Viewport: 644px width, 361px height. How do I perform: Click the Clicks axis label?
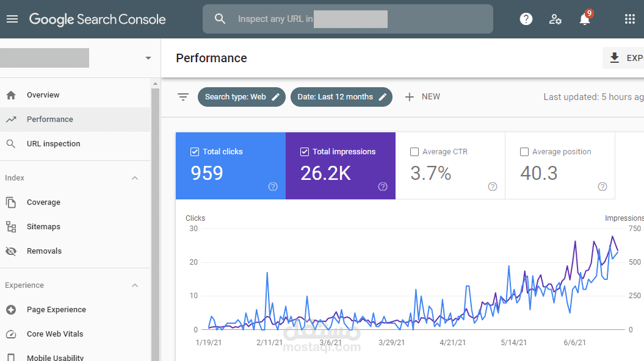point(195,218)
